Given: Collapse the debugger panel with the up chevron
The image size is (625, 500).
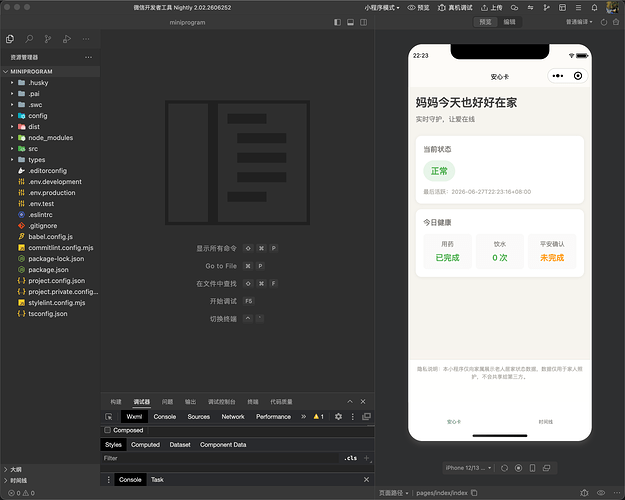Looking at the screenshot, I should [350, 402].
